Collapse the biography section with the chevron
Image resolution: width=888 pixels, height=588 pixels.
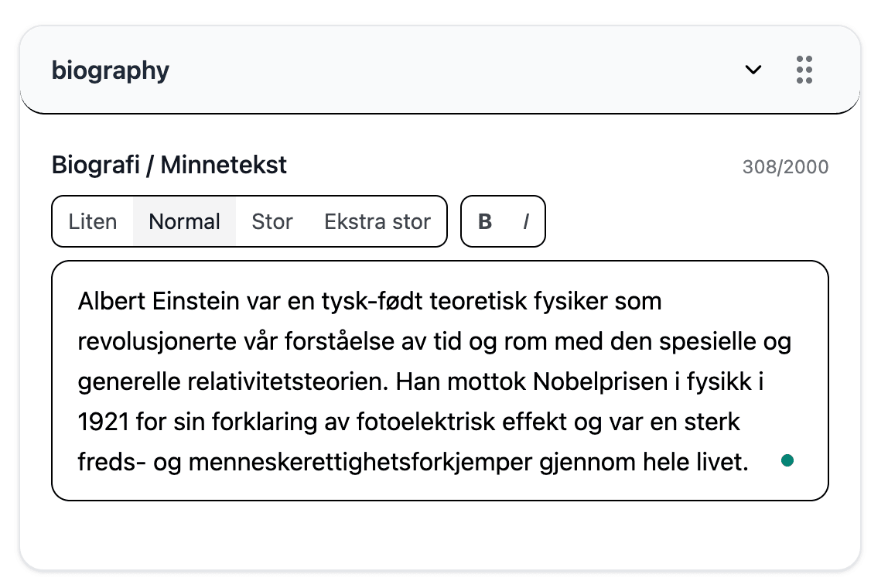tap(753, 70)
